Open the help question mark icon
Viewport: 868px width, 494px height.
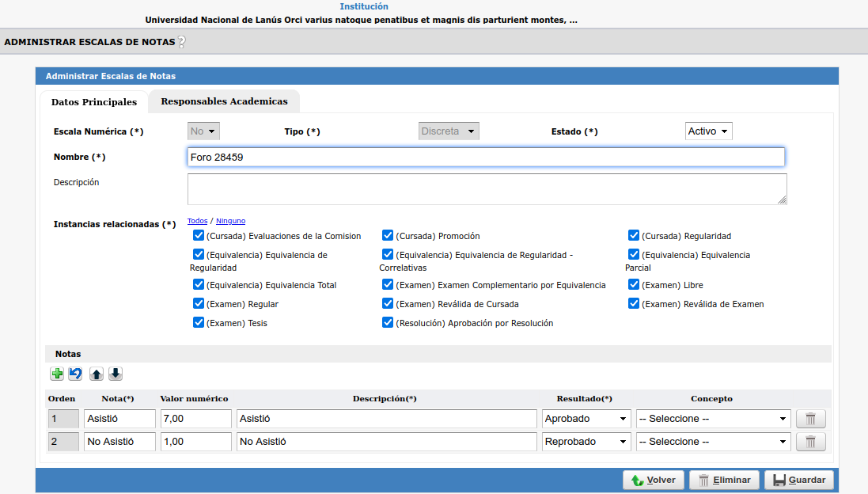click(181, 42)
